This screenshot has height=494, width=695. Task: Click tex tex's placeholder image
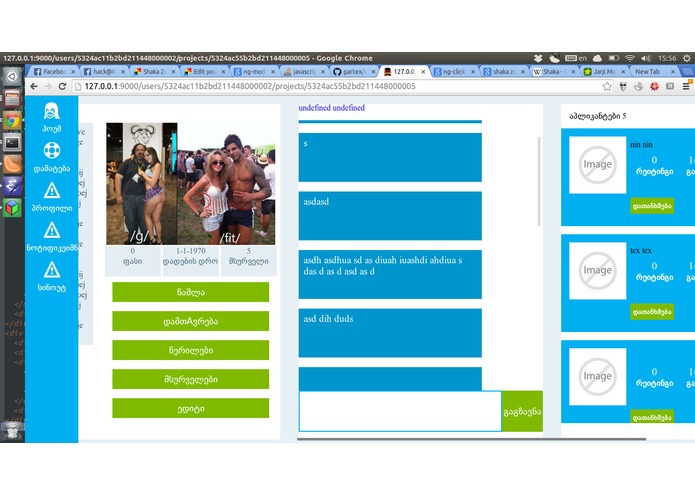597,271
